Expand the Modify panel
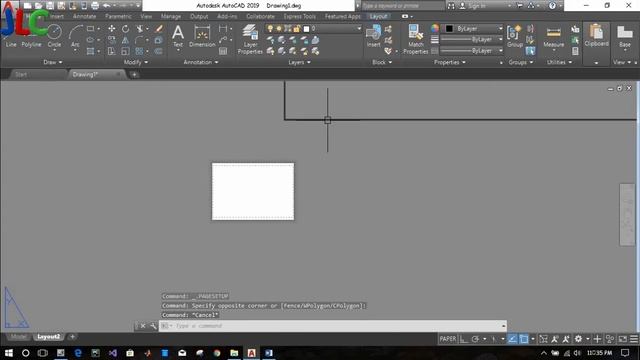The height and width of the screenshot is (360, 640). (x=136, y=62)
